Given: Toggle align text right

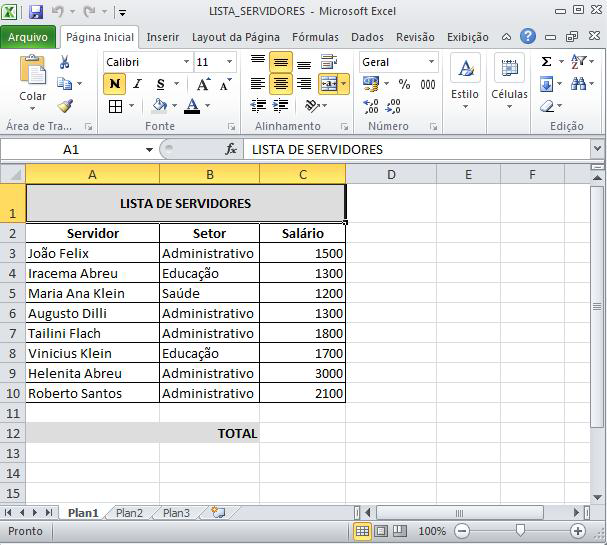Looking at the screenshot, I should click(304, 84).
